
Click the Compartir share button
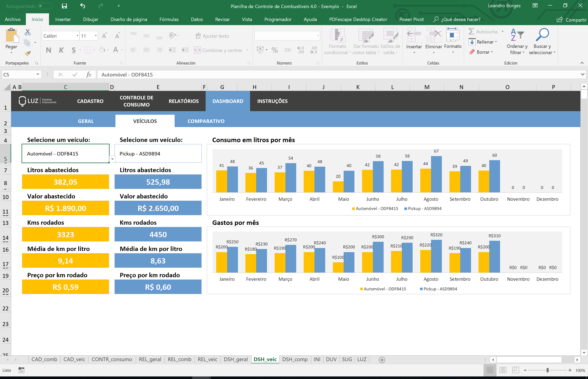coord(572,20)
